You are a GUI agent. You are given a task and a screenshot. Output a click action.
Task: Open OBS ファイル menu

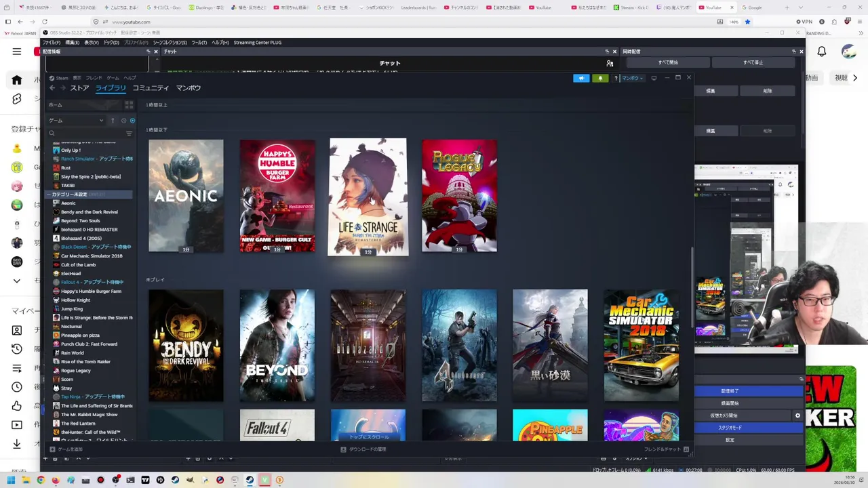click(52, 43)
